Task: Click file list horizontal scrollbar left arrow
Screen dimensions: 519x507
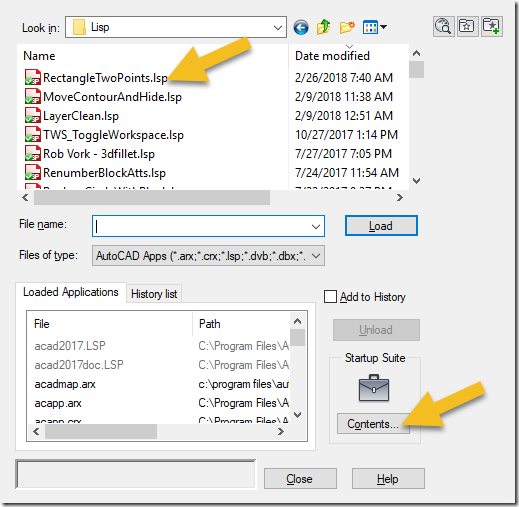Action: tap(25, 198)
